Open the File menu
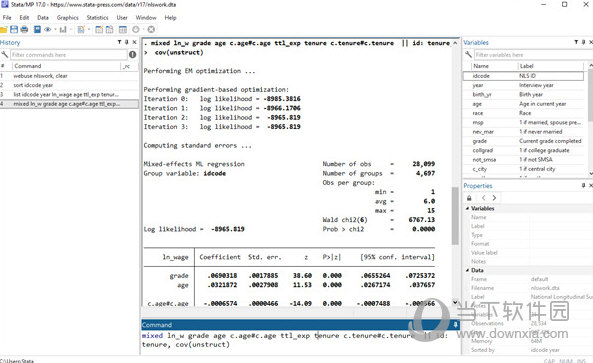 (x=7, y=18)
